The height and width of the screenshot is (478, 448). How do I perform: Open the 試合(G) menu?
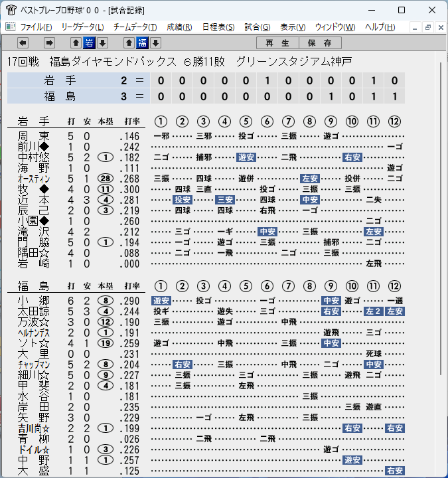(258, 27)
